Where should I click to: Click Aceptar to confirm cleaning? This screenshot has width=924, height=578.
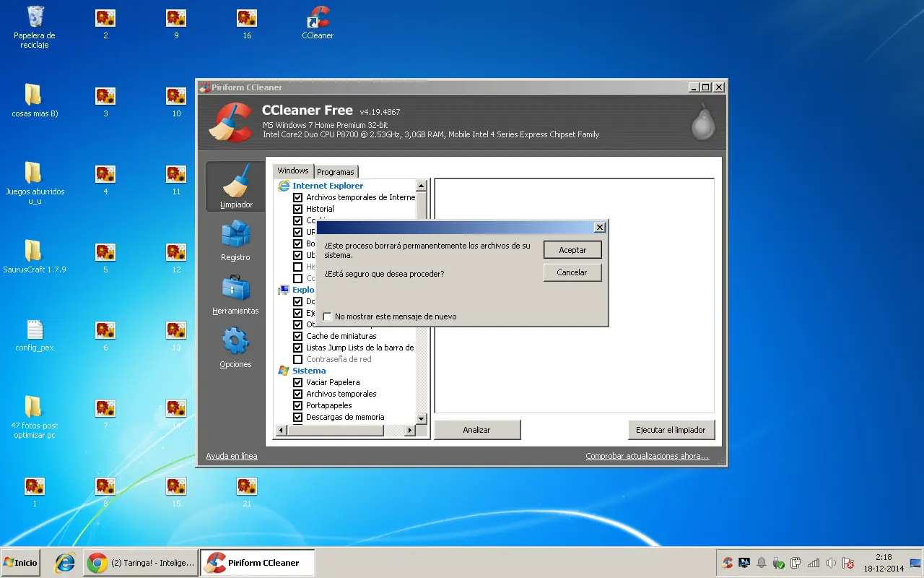click(572, 250)
